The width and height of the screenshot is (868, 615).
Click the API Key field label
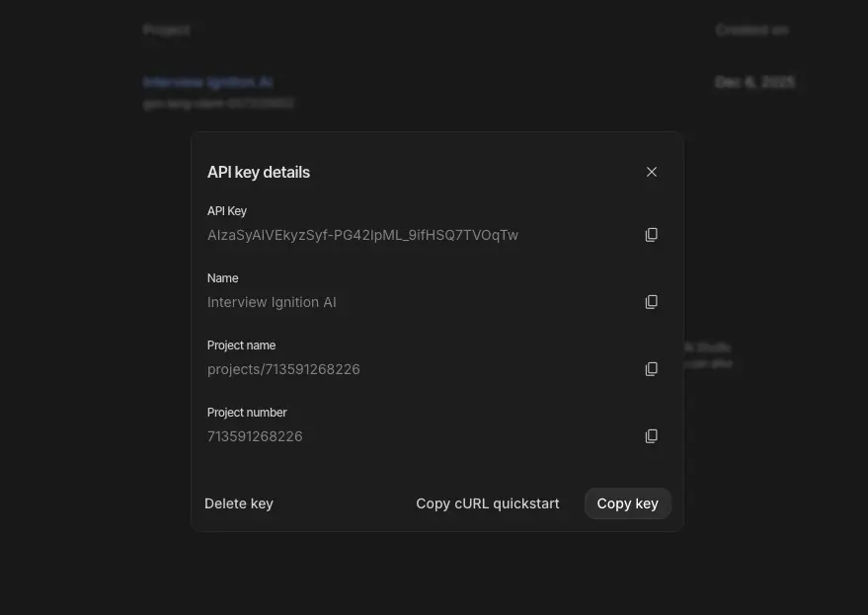click(x=227, y=211)
